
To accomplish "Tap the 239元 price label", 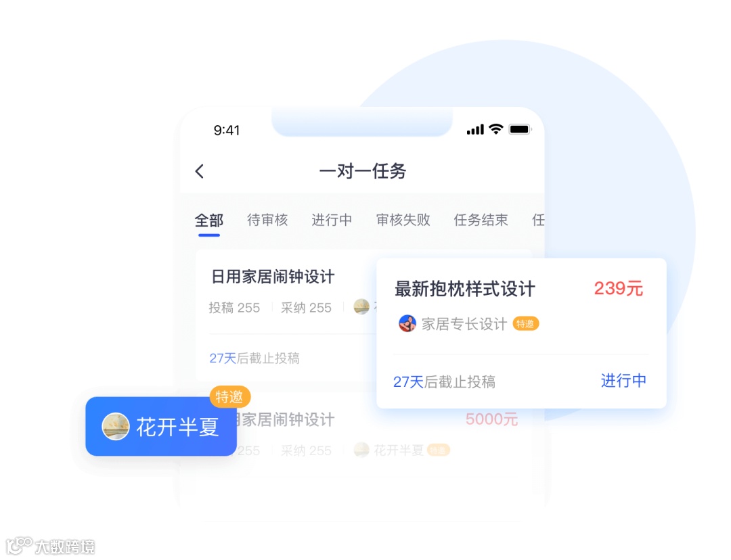I will 619,288.
